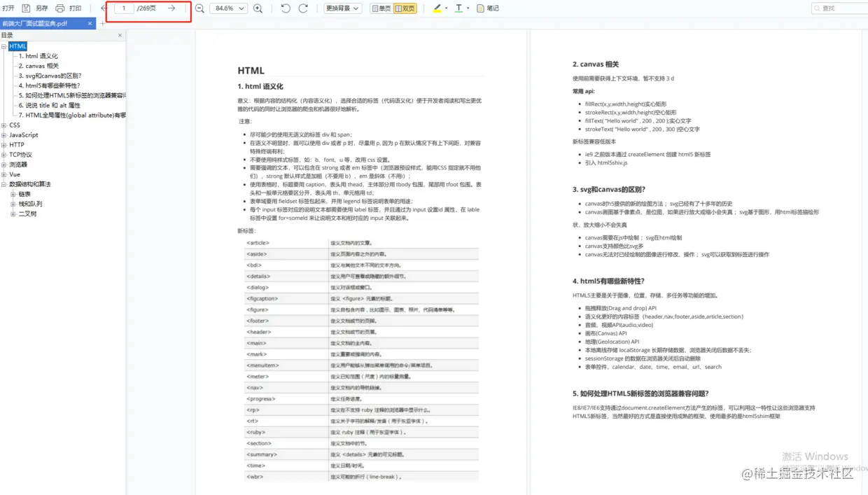868x495 pixels.
Task: Switch to 双页 double-page view
Action: coord(405,8)
